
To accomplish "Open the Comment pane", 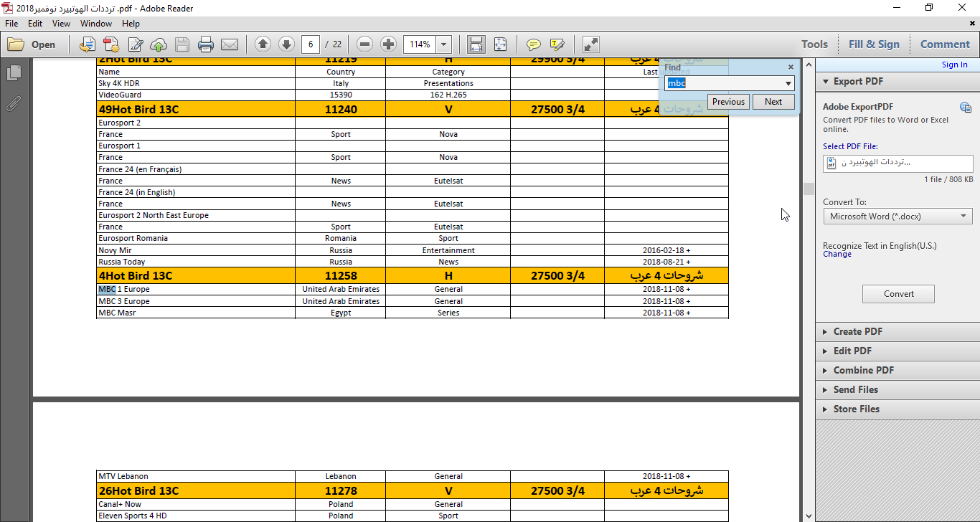I will 945,44.
